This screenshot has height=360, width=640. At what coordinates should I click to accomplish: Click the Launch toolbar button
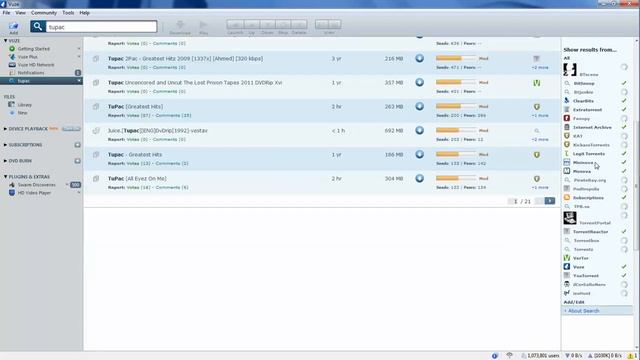(x=235, y=24)
